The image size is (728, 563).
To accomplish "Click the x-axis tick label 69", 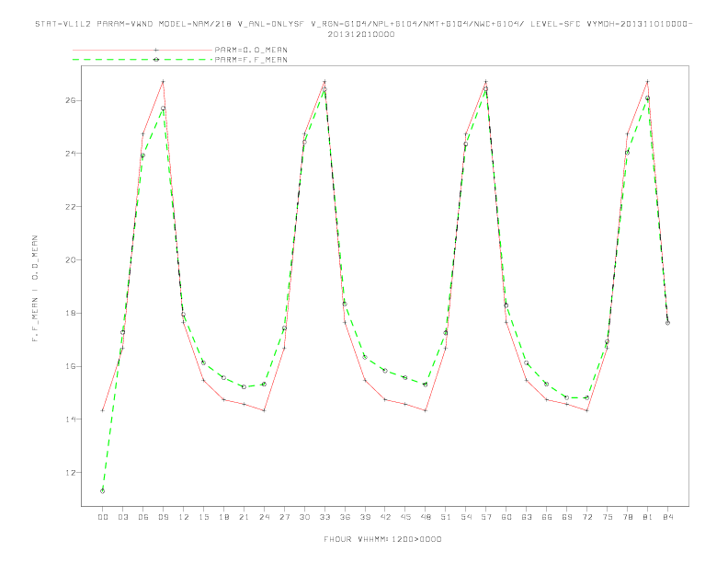I will (x=567, y=517).
